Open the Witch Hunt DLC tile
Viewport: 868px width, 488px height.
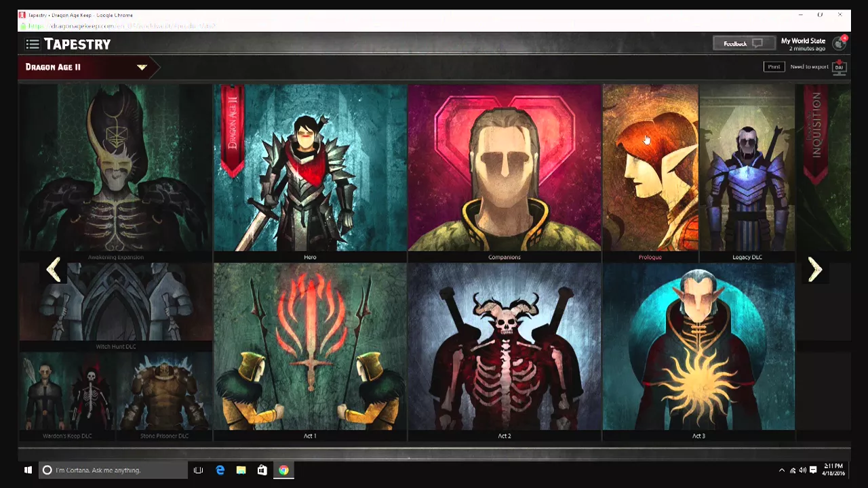coord(115,307)
